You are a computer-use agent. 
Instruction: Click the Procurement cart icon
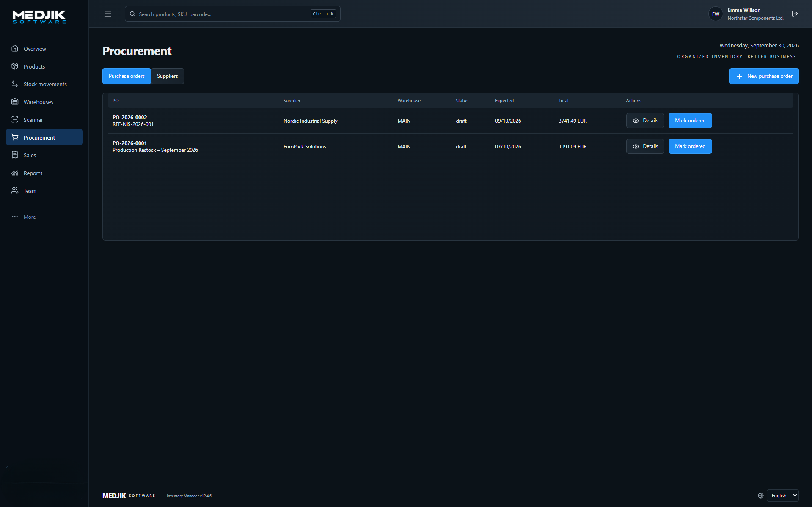[x=15, y=137]
